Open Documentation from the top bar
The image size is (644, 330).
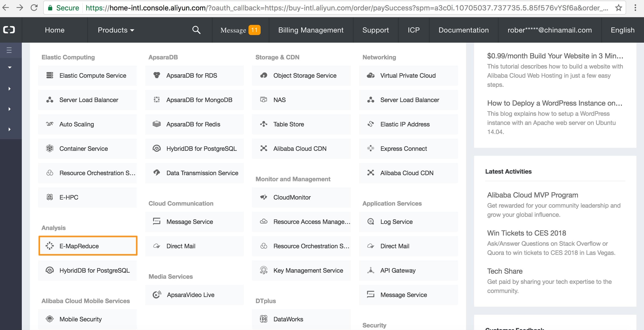coord(463,30)
